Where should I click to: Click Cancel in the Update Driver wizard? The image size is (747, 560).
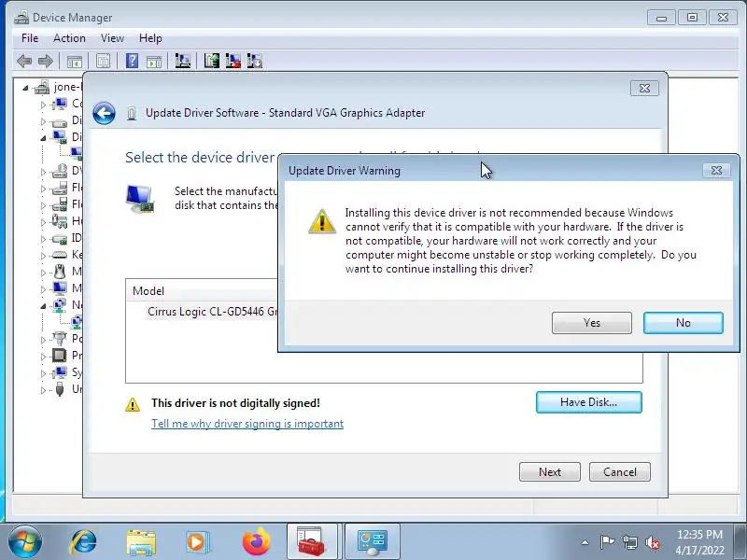pyautogui.click(x=620, y=472)
